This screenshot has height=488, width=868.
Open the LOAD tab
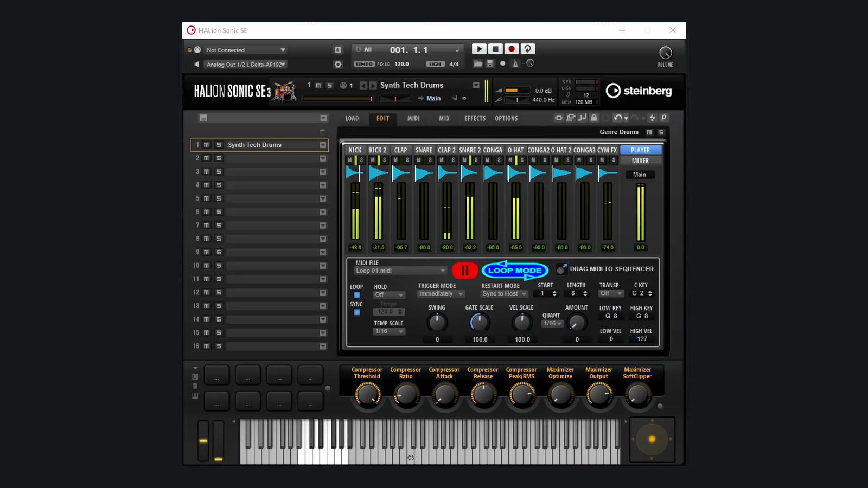pos(352,118)
